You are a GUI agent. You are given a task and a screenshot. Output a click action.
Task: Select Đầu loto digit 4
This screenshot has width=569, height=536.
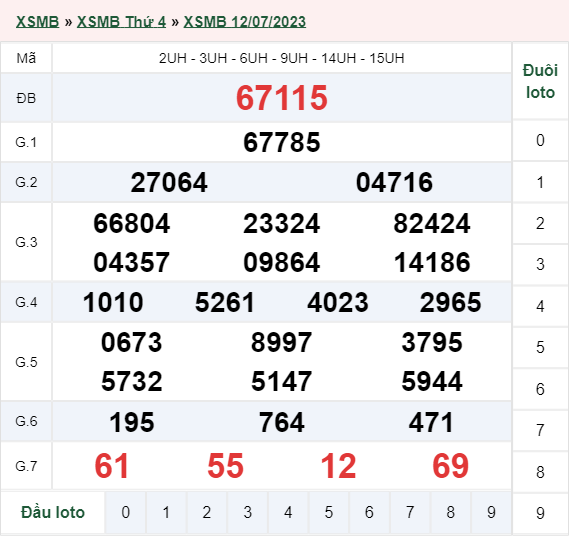288,512
